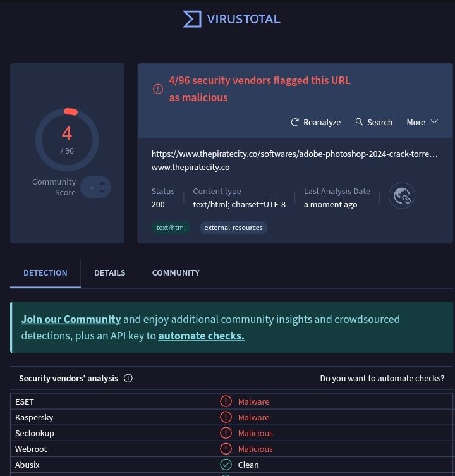Click the external-resources tag
455x476 pixels.
[233, 228]
